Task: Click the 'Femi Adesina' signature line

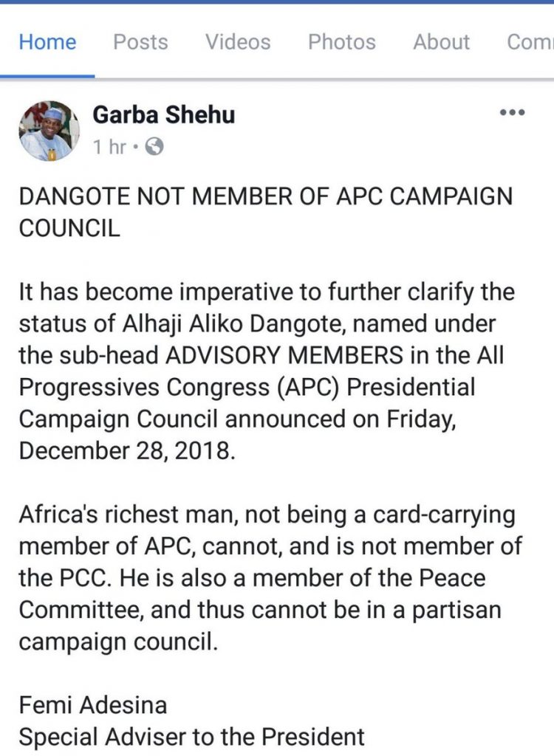Action: click(93, 705)
